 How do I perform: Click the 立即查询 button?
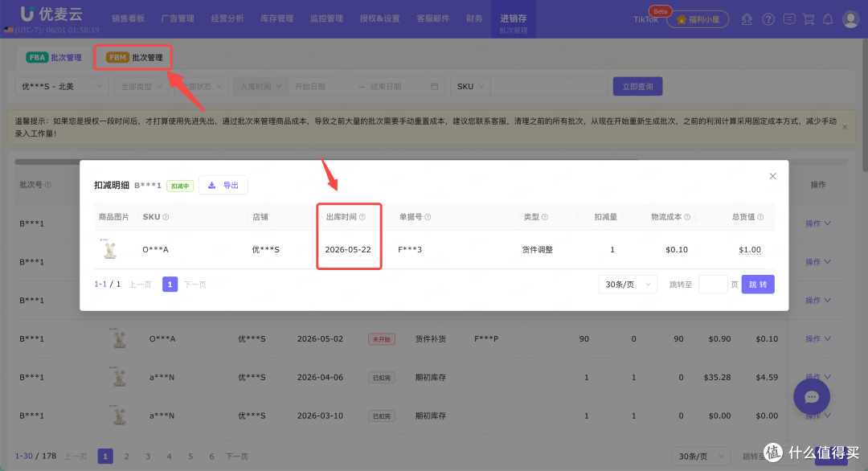(637, 86)
